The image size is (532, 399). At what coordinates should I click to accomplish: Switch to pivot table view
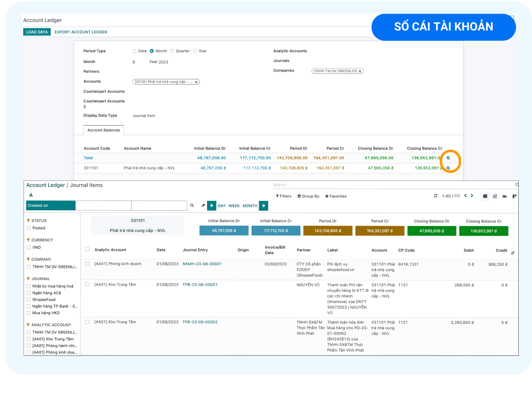tap(495, 196)
